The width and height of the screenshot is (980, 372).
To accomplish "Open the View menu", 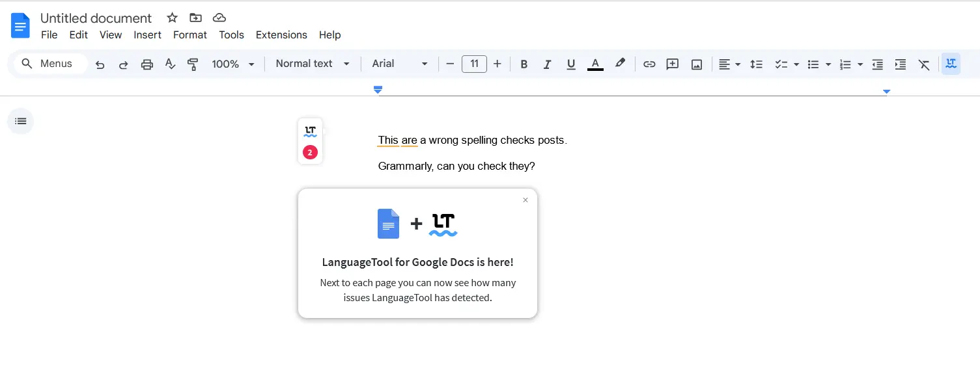I will tap(111, 35).
